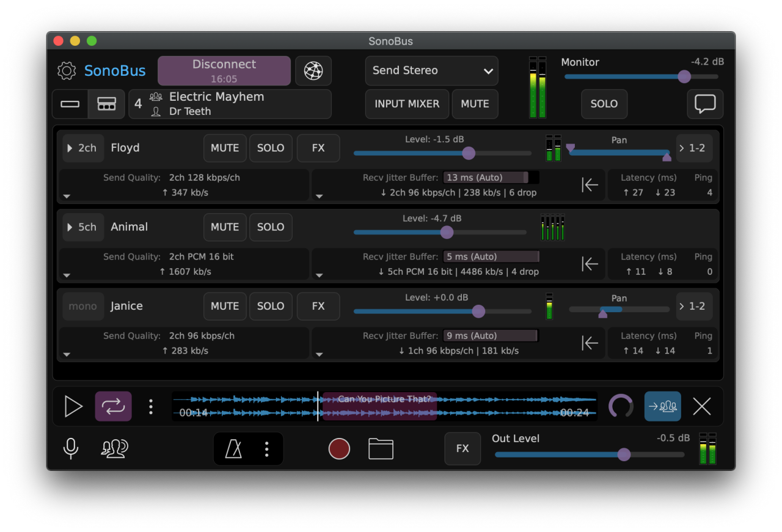The width and height of the screenshot is (782, 532).
Task: Open the Send Stereo dropdown
Action: point(432,71)
